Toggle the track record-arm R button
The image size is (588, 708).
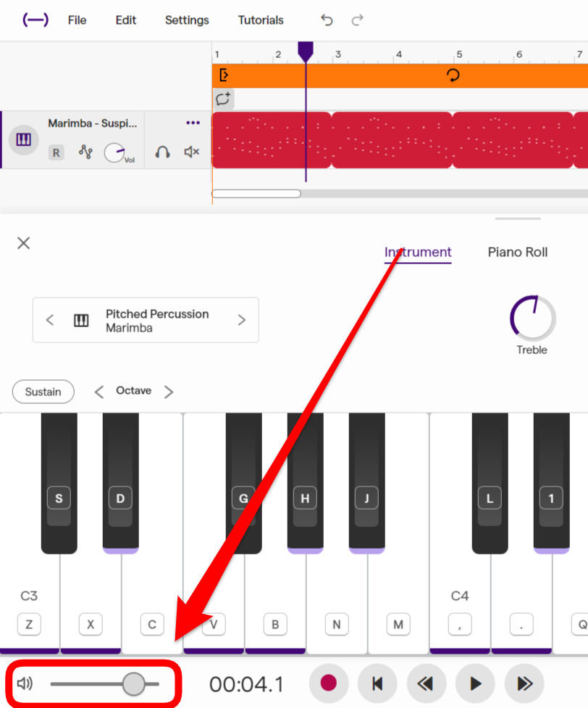pyautogui.click(x=56, y=153)
